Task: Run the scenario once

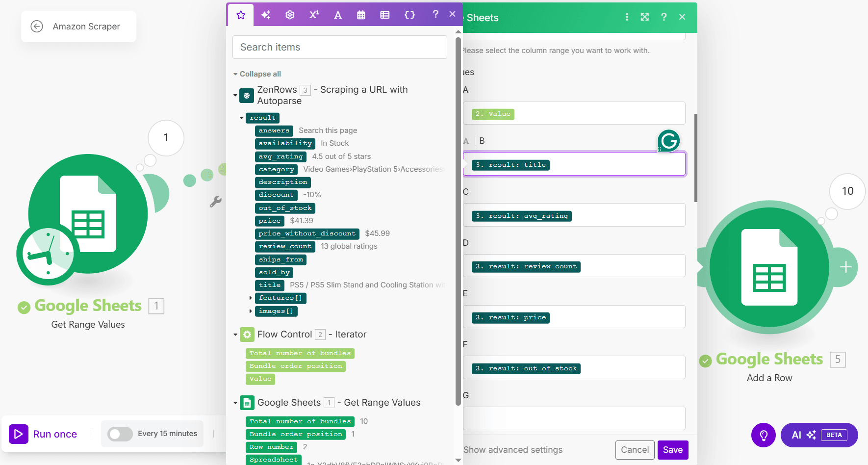Action: click(43, 434)
